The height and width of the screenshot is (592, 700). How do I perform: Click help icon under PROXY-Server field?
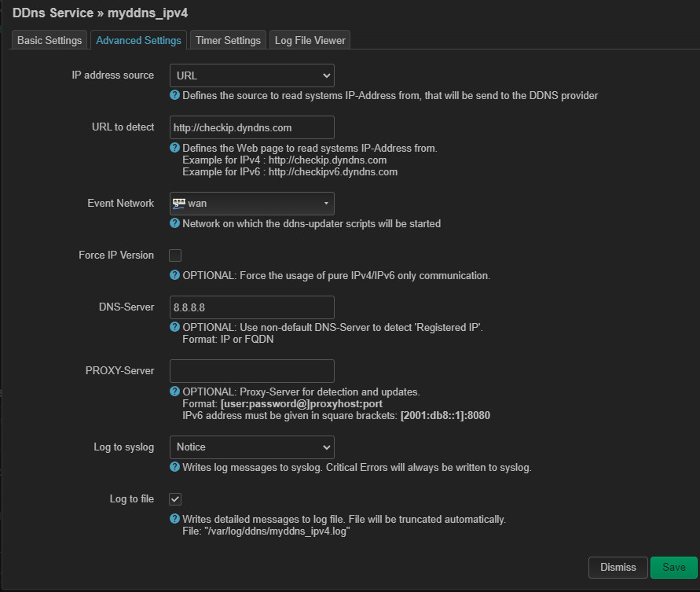point(175,392)
